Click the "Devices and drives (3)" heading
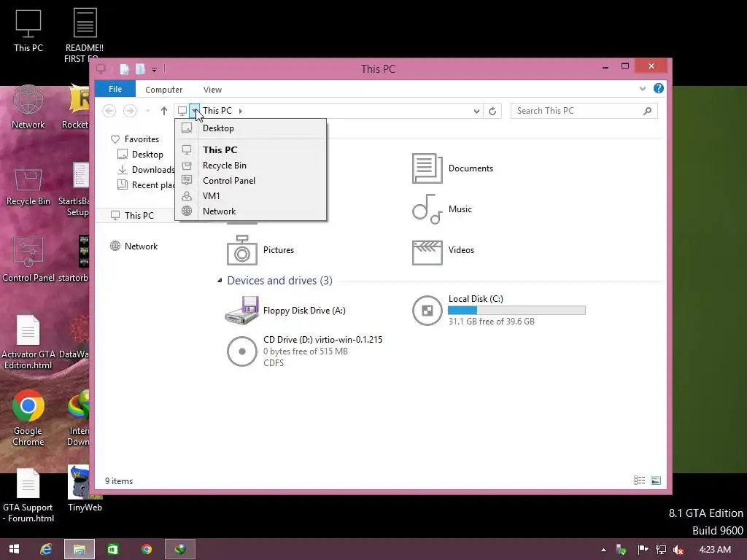This screenshot has height=560, width=747. pyautogui.click(x=279, y=281)
